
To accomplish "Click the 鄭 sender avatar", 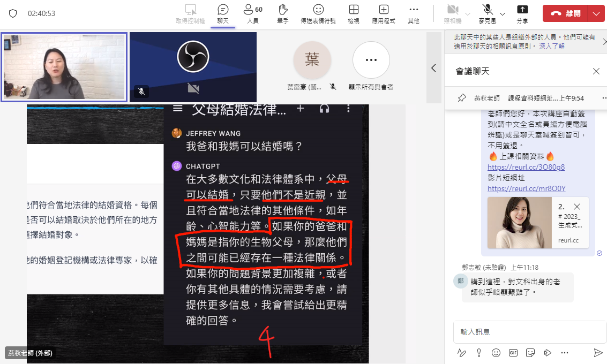I will (461, 281).
